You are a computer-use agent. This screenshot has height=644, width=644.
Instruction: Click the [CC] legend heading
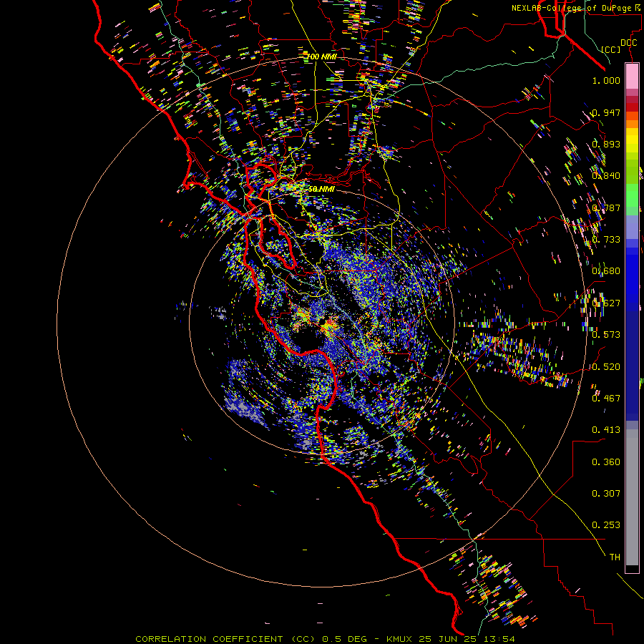(611, 49)
